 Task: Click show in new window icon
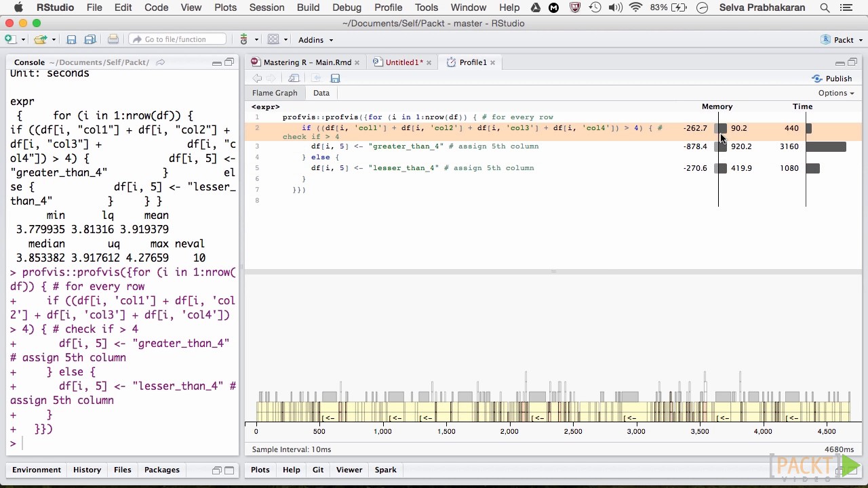click(294, 79)
